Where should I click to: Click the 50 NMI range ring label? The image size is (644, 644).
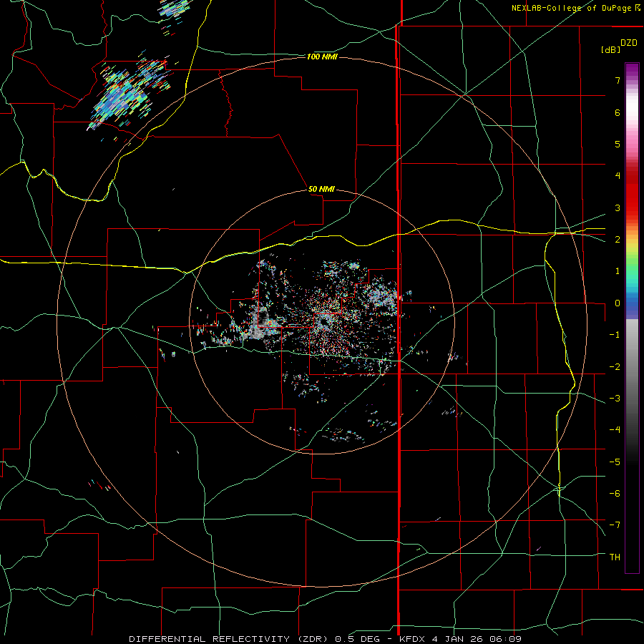(x=321, y=190)
